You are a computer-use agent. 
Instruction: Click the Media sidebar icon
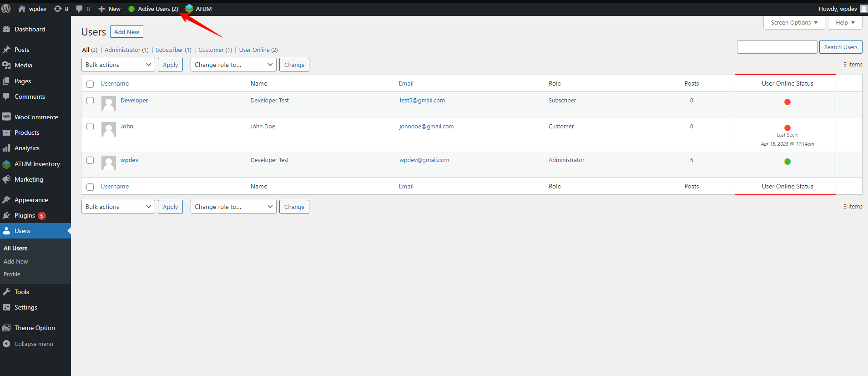pyautogui.click(x=6, y=65)
